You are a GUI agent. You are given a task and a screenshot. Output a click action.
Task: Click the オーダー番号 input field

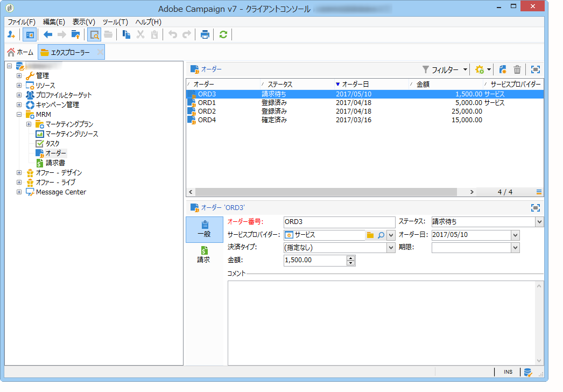[339, 222]
